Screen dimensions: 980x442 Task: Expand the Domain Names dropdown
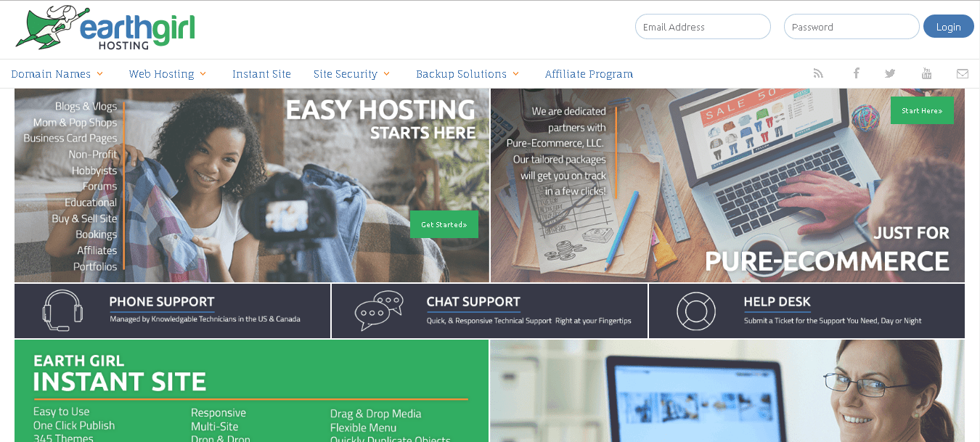click(x=57, y=74)
